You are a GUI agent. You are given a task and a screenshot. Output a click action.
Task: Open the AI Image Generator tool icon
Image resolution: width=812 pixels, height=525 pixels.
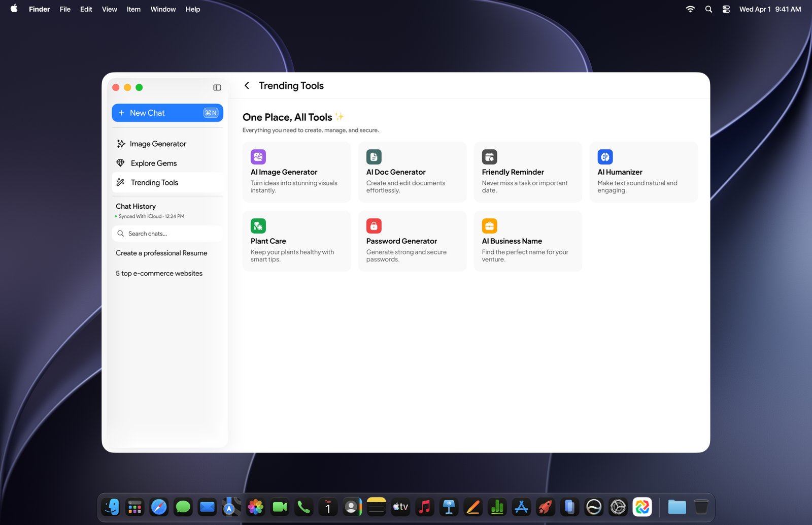point(258,157)
